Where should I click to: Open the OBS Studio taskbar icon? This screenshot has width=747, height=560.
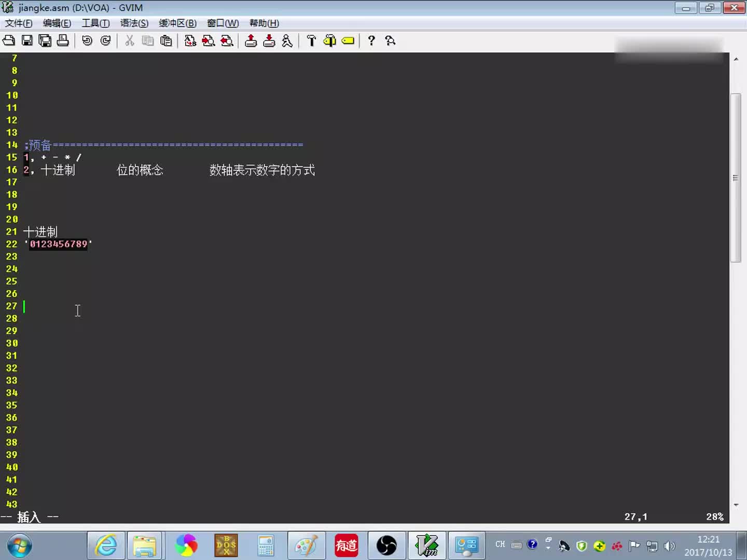tap(386, 546)
